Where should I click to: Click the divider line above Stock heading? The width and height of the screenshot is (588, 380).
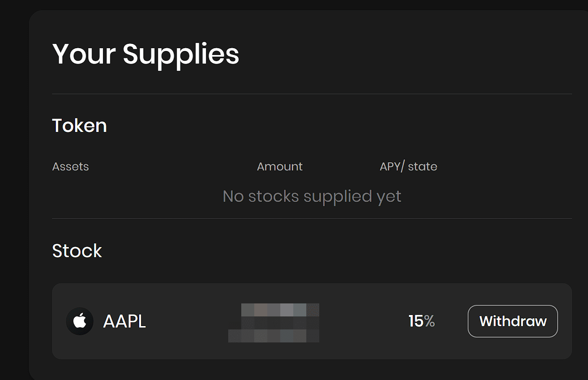click(x=312, y=218)
